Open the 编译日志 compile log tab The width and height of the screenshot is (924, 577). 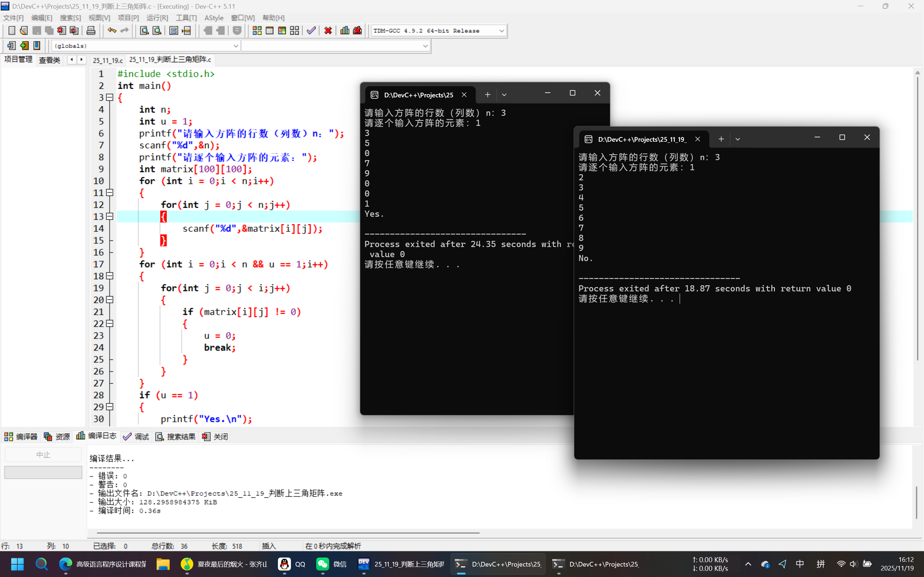tap(97, 436)
